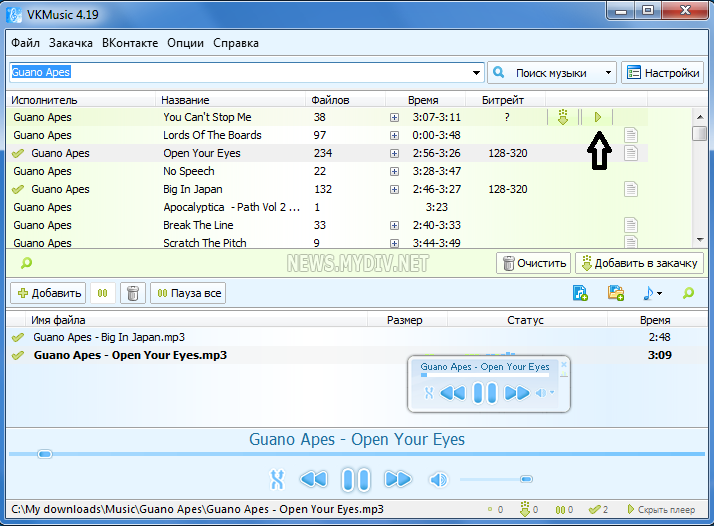The height and width of the screenshot is (526, 714).
Task: Pause playback in mini player popup
Action: pos(485,393)
